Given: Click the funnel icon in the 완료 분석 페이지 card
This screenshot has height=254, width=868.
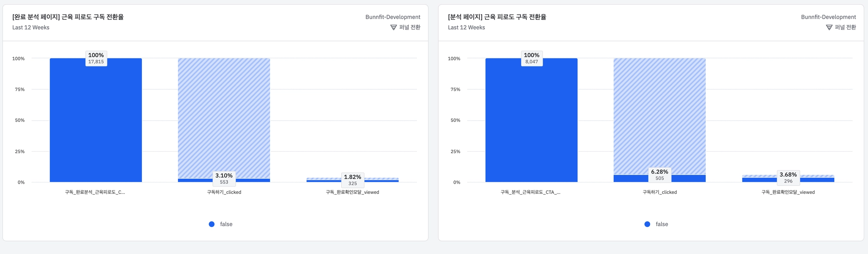Looking at the screenshot, I should [x=393, y=28].
